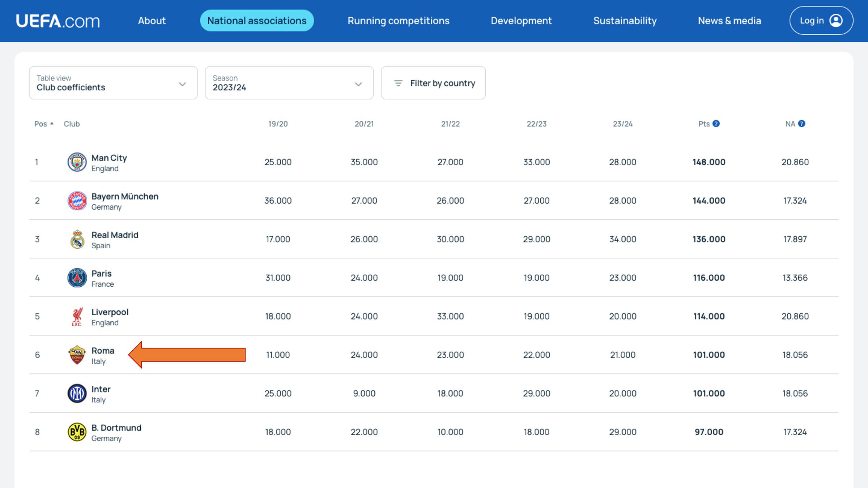Click the Real Madrid club crest

click(x=77, y=239)
